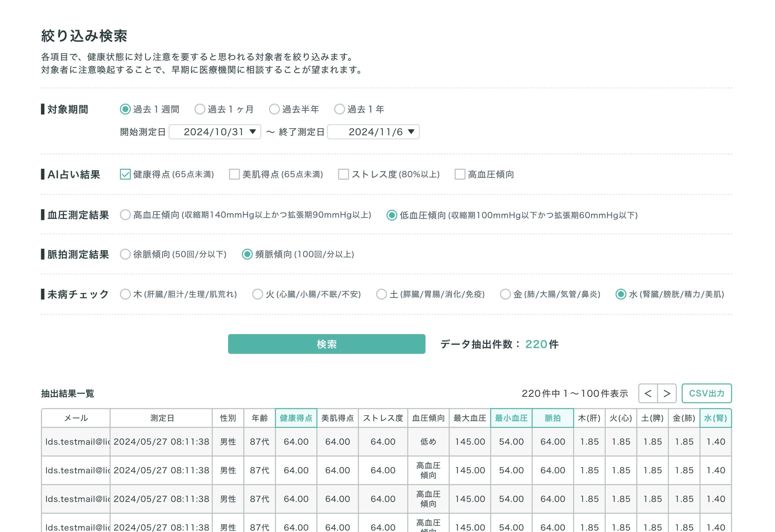Image resolution: width=775 pixels, height=532 pixels.
Task: Click the previous page arrow button
Action: 648,393
